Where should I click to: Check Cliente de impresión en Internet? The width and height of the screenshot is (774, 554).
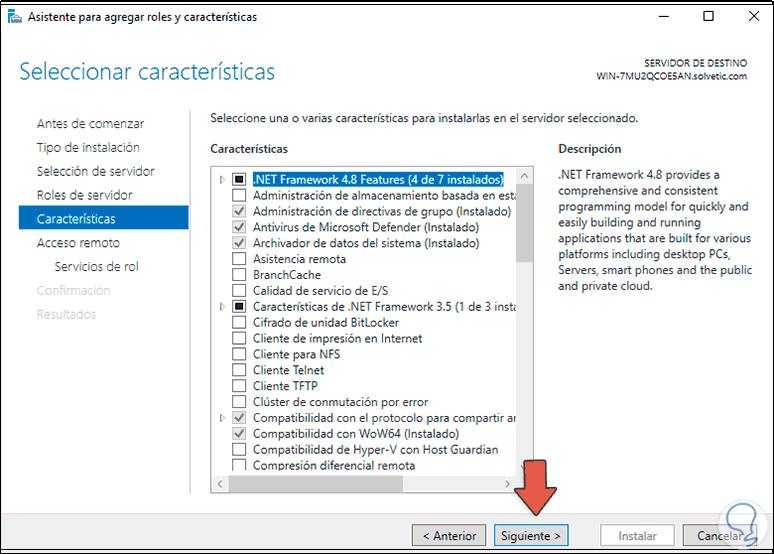[x=239, y=338]
